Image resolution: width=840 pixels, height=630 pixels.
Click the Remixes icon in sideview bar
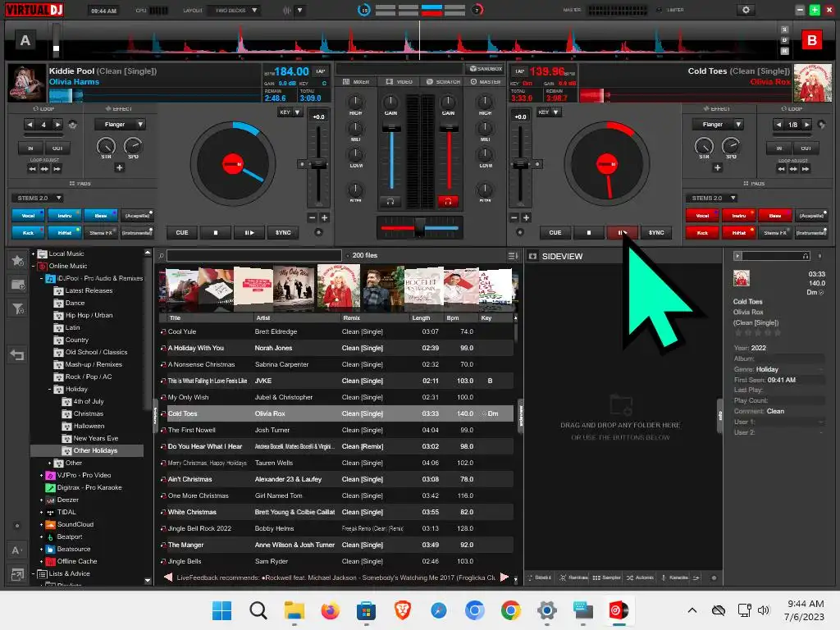(573, 577)
